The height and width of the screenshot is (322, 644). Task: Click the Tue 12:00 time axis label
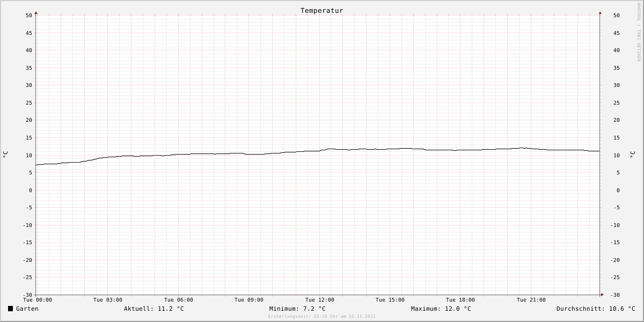(x=320, y=300)
